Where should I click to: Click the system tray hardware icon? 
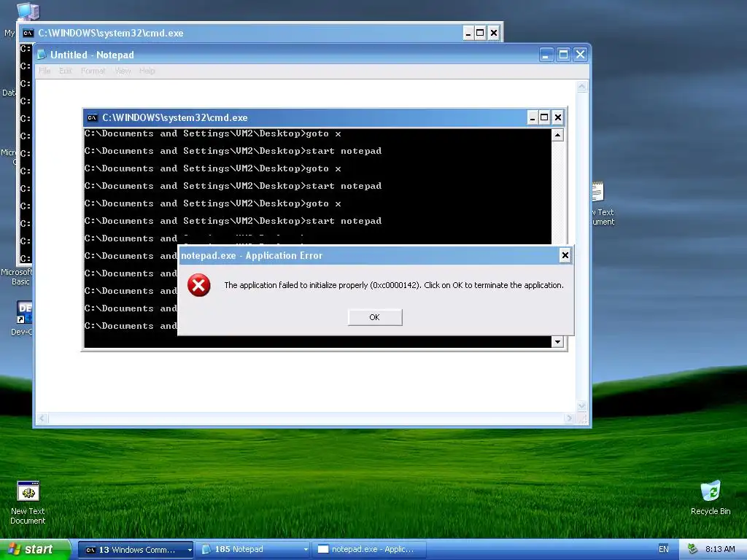tap(692, 550)
